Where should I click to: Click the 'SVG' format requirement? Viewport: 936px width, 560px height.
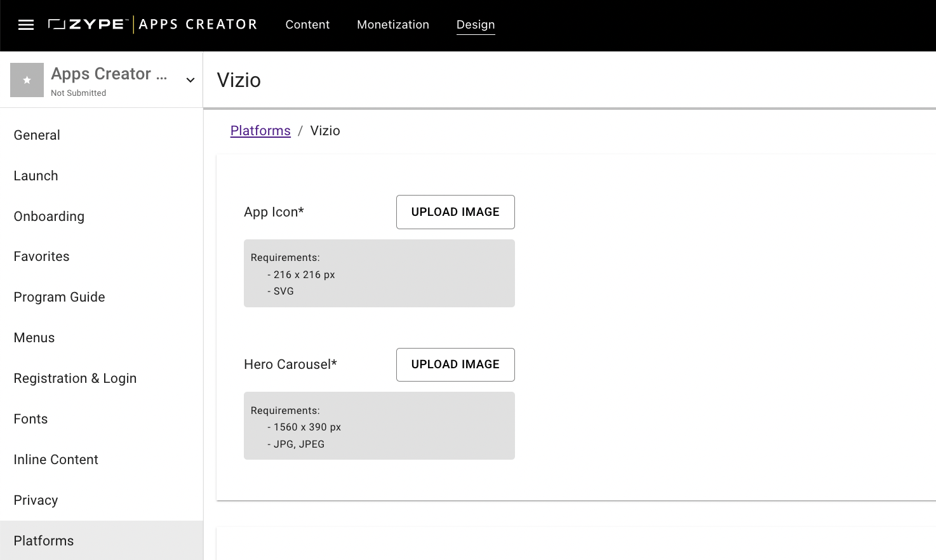point(284,291)
